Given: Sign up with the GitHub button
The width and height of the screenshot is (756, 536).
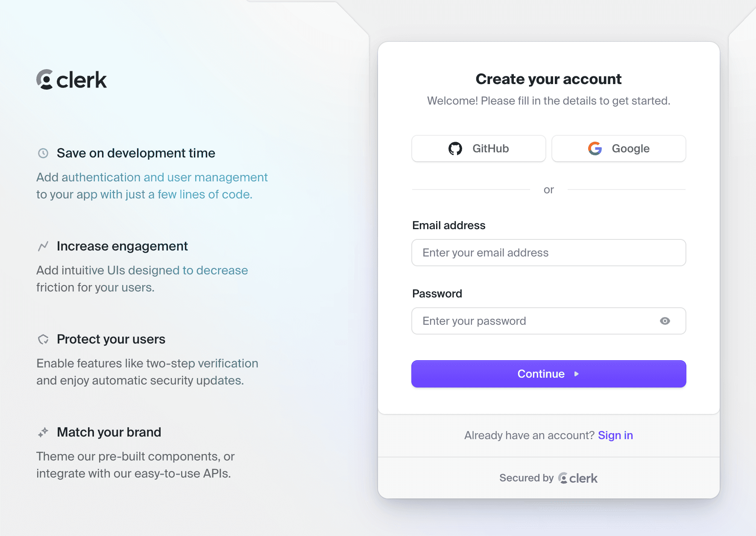Looking at the screenshot, I should pyautogui.click(x=478, y=149).
